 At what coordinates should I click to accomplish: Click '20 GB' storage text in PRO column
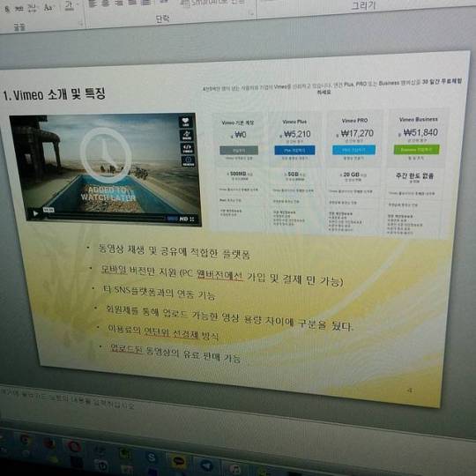(x=351, y=175)
